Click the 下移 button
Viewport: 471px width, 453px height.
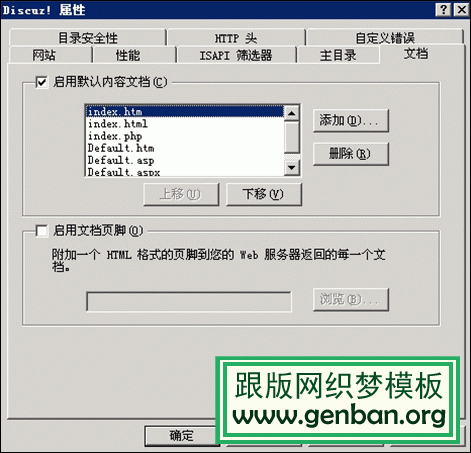pos(264,194)
